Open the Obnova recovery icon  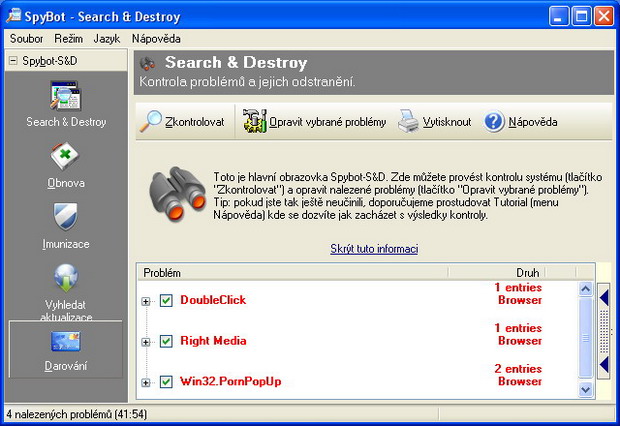coord(66,156)
